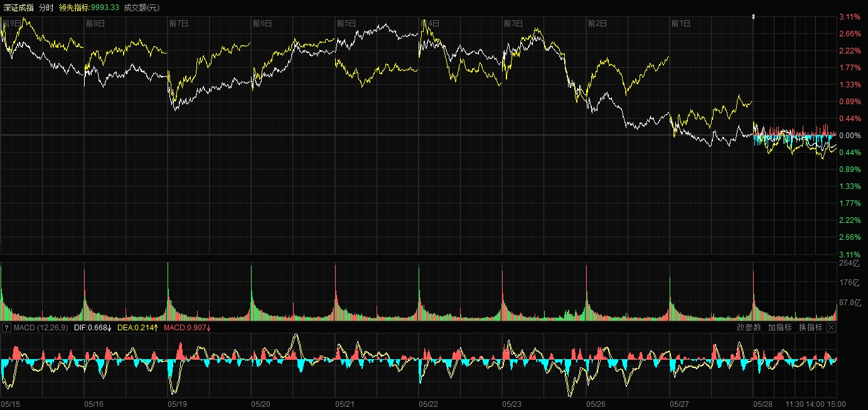Click the red 3.11% axis label
868x410 pixels.
pyautogui.click(x=849, y=16)
